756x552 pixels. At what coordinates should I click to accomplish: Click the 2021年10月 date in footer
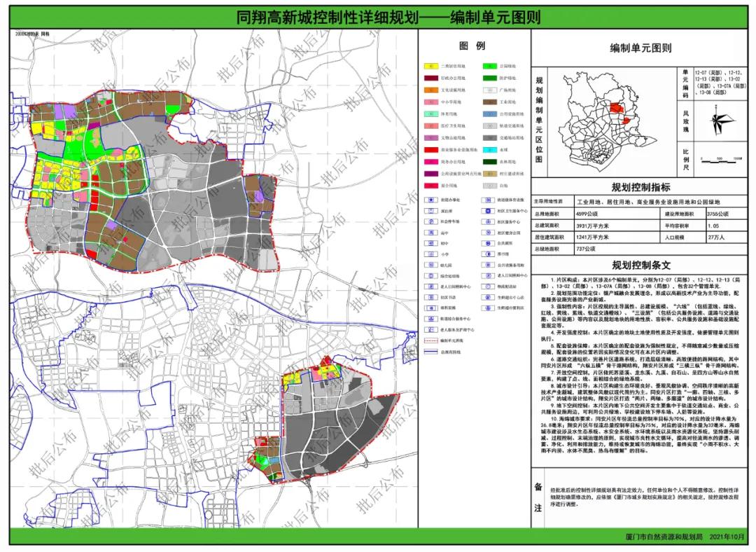click(727, 537)
